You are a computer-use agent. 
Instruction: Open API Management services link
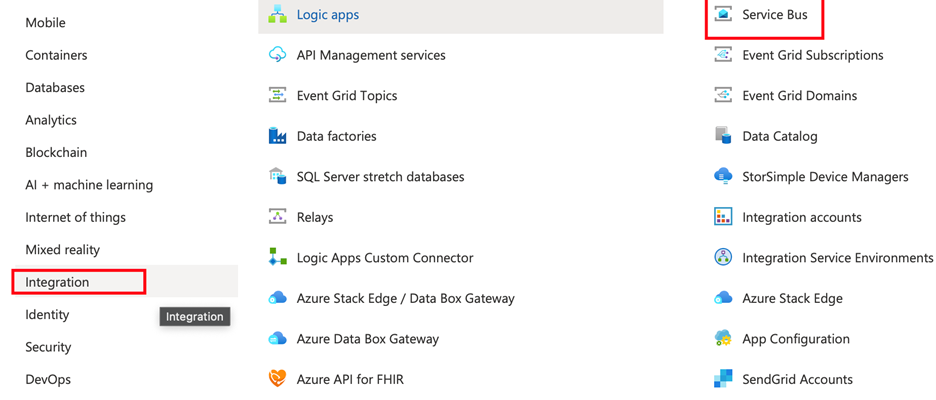(x=371, y=55)
